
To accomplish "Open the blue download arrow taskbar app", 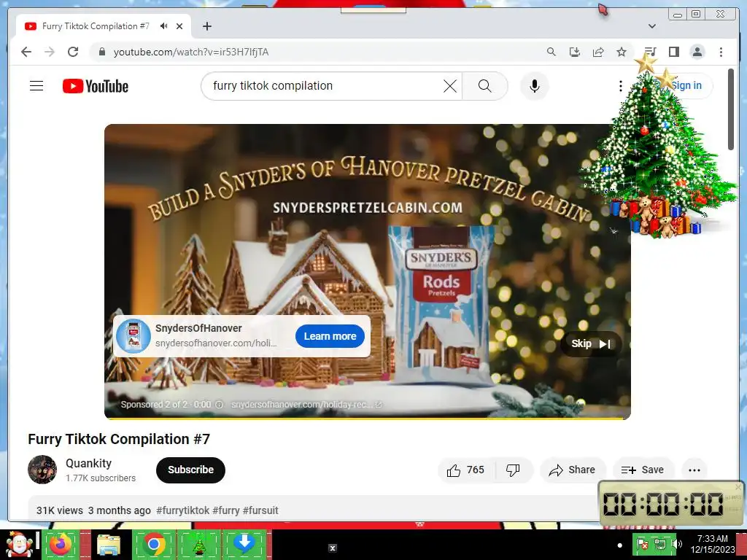I will pos(244,544).
